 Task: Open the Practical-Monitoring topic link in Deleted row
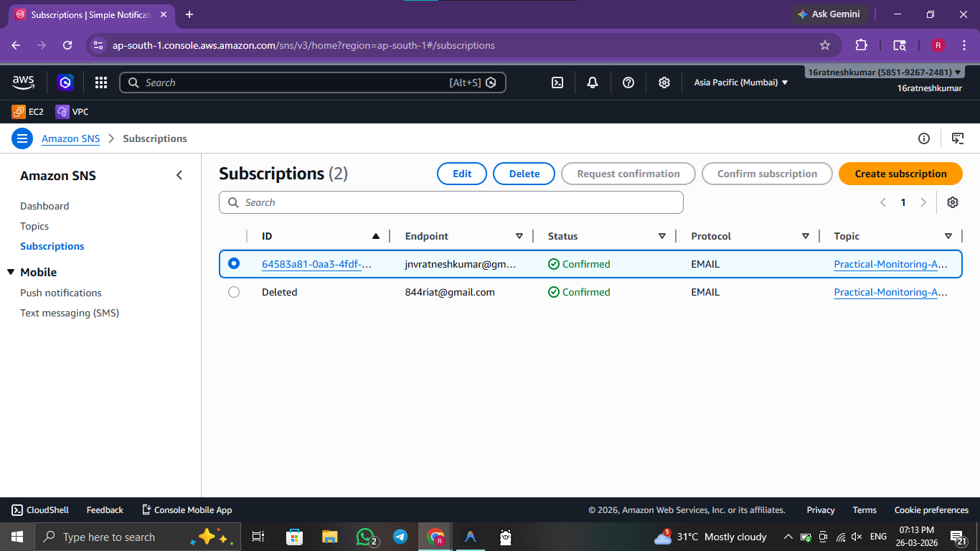point(891,292)
